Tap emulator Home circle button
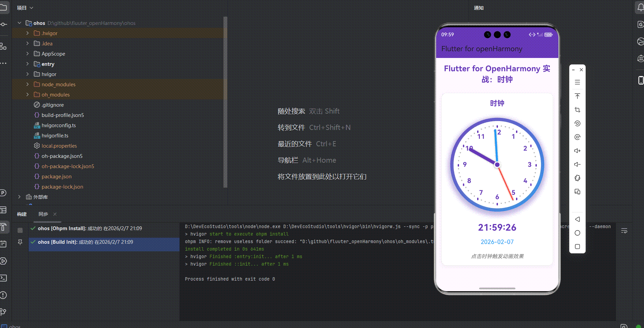The height and width of the screenshot is (328, 644). (x=577, y=233)
